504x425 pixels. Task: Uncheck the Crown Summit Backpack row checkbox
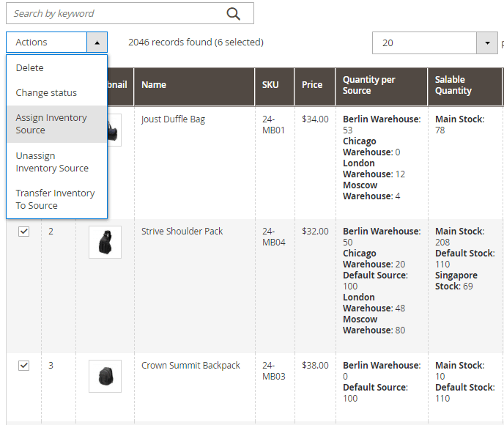point(23,366)
